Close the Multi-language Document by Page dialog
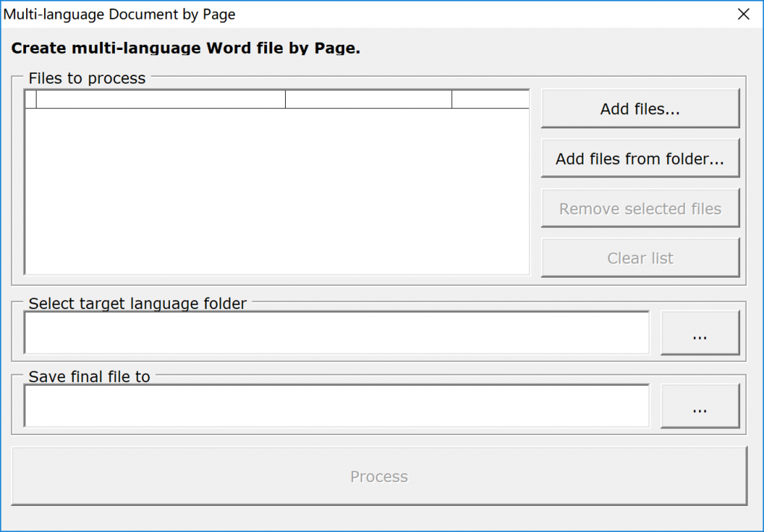The image size is (764, 532). (x=743, y=14)
